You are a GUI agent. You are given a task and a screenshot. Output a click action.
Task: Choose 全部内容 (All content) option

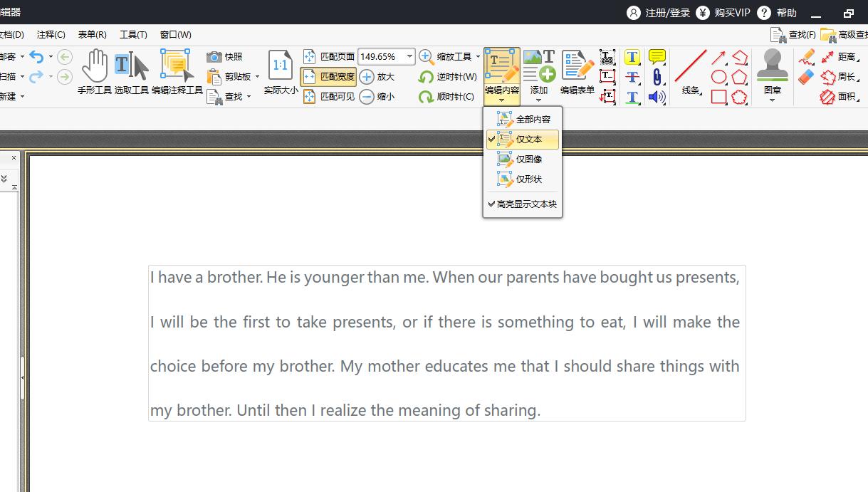coord(523,120)
